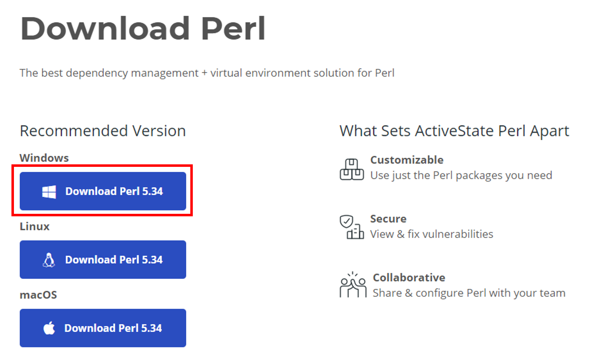The image size is (607, 364).
Task: Click the "Collaborative" feature title
Action: coord(409,278)
